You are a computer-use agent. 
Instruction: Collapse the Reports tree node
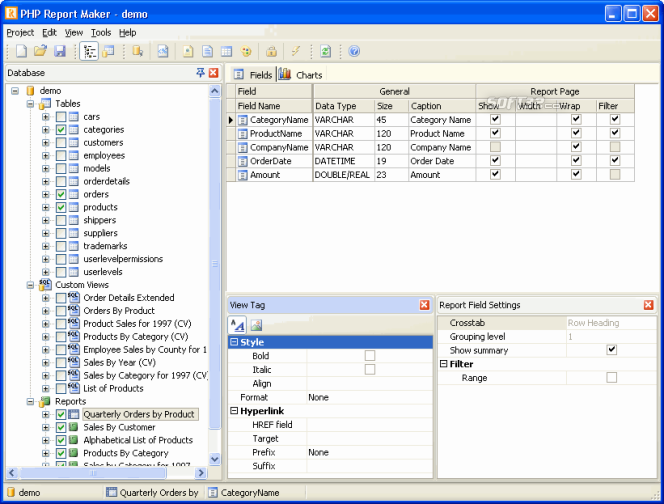(x=30, y=401)
